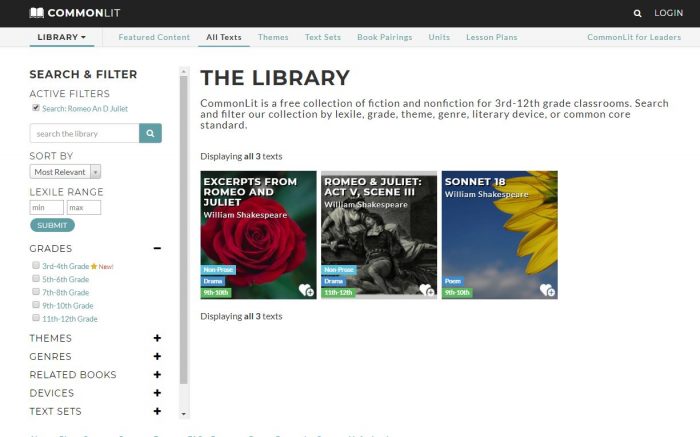Favorite Romeo & Juliet: Act V, Scene III

tap(427, 290)
